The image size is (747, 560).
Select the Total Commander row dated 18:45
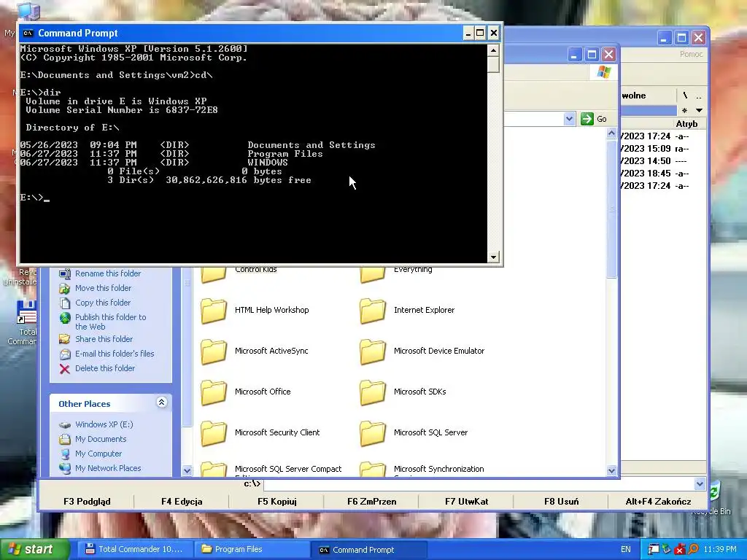pos(662,174)
